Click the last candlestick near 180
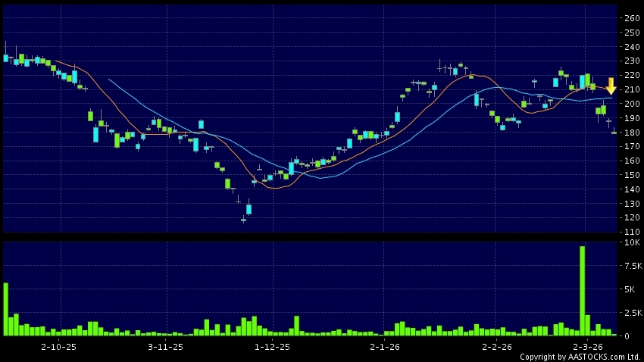 tap(614, 133)
